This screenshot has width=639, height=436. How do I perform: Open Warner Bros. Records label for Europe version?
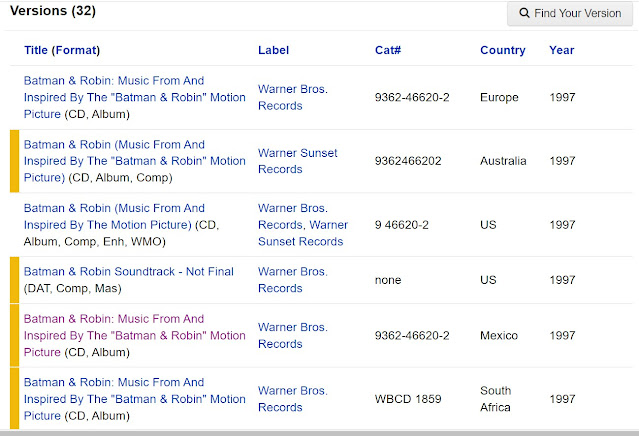click(x=293, y=97)
